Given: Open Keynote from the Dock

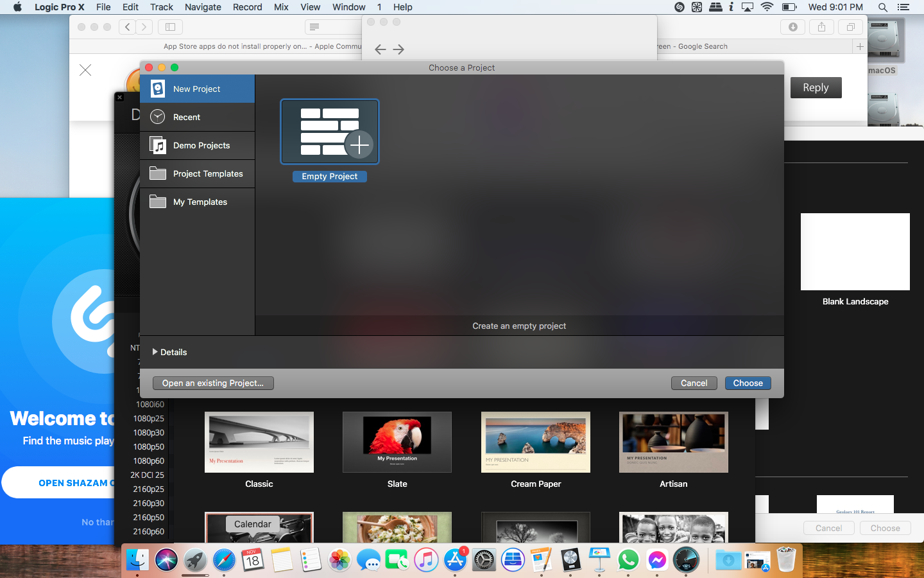Looking at the screenshot, I should point(599,560).
